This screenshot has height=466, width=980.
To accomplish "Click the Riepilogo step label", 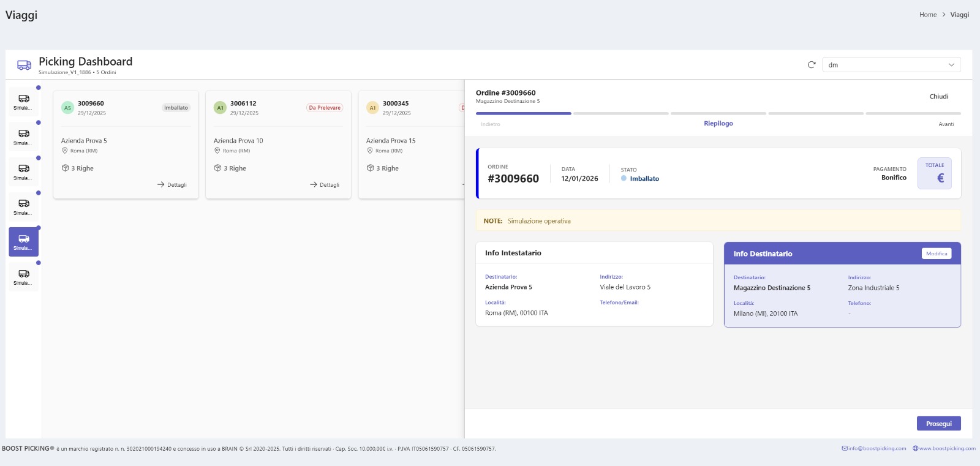I will pos(718,124).
